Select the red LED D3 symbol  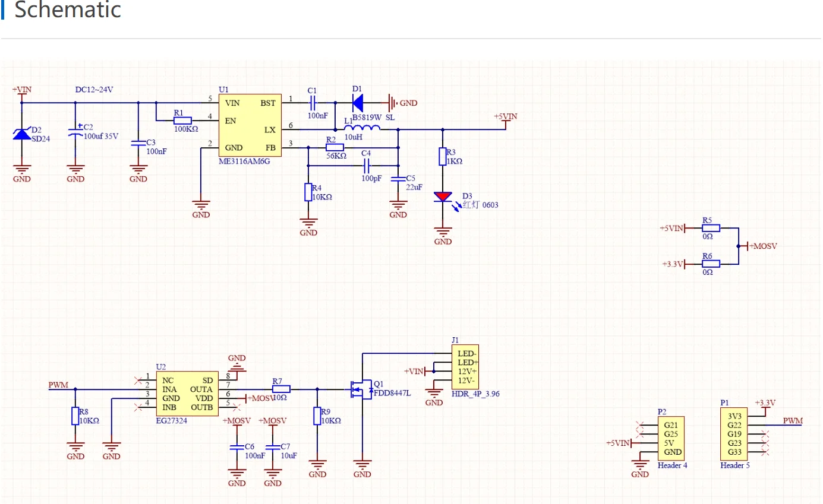pyautogui.click(x=443, y=197)
